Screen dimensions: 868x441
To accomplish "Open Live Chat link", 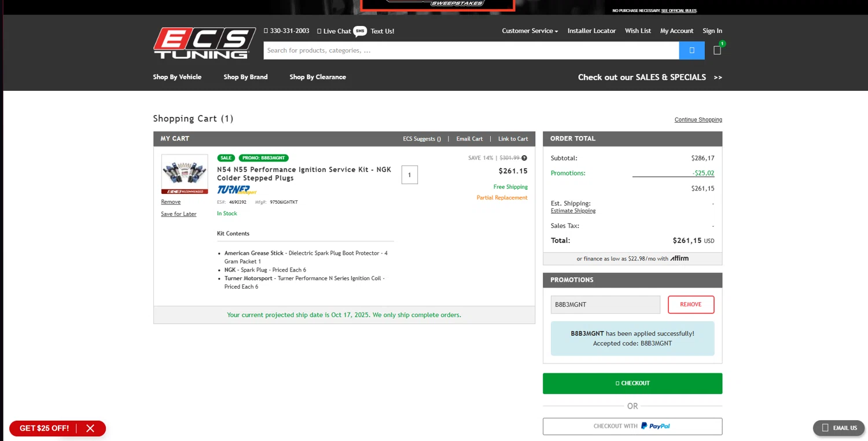I will point(334,31).
